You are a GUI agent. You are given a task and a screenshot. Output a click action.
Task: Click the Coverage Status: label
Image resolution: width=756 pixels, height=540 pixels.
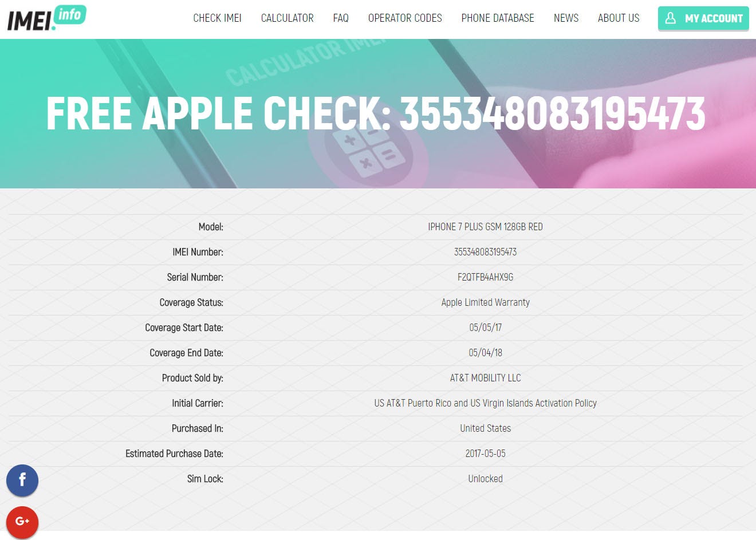191,302
